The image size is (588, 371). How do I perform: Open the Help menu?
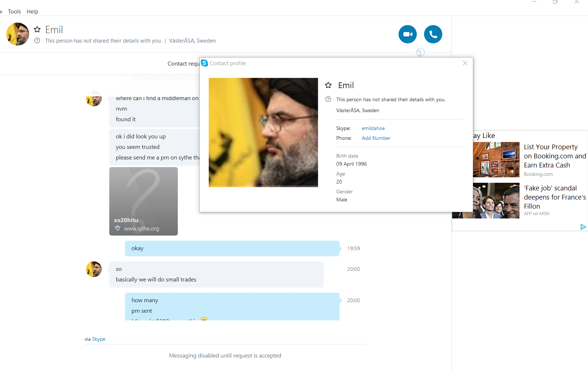click(32, 12)
